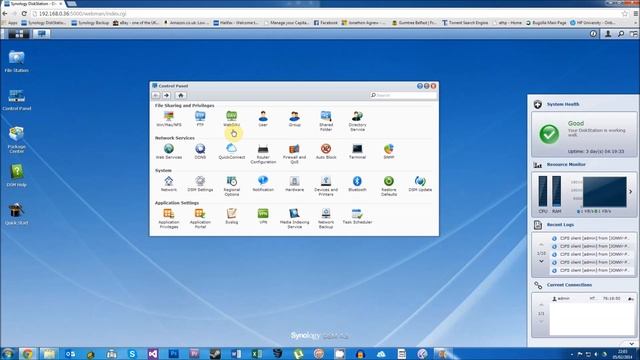Open the DSM Update icon
Image resolution: width=640 pixels, height=360 pixels.
tap(420, 184)
